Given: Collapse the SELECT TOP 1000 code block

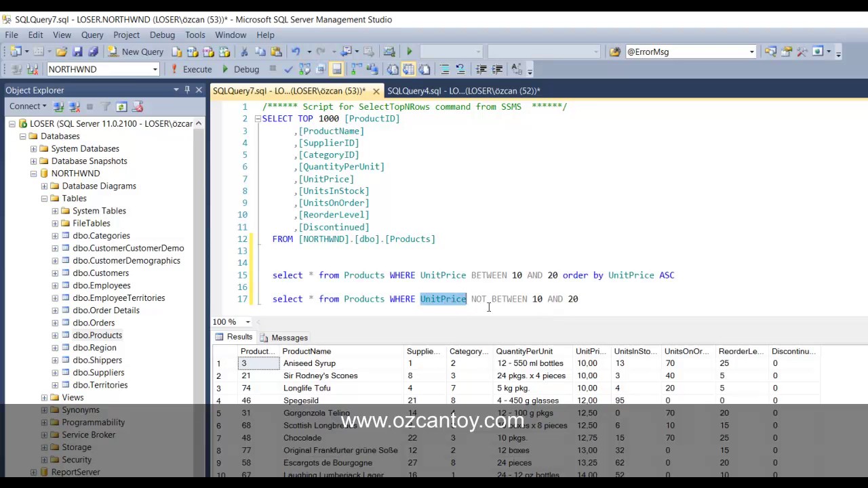Looking at the screenshot, I should click(x=258, y=119).
